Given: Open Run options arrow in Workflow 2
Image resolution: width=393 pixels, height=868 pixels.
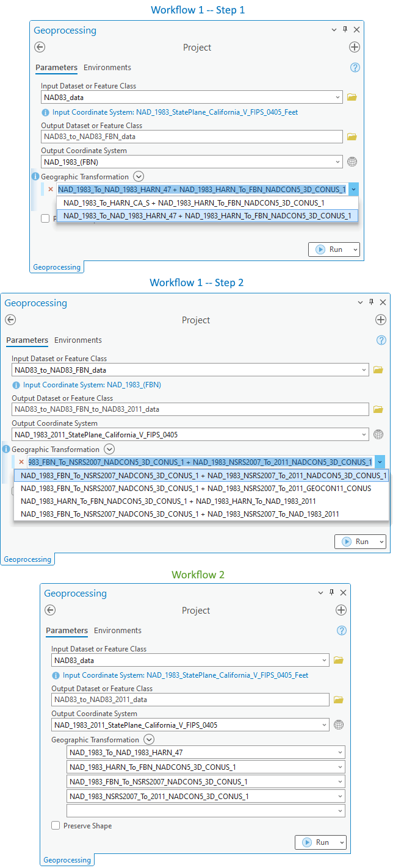Looking at the screenshot, I should pos(341,842).
